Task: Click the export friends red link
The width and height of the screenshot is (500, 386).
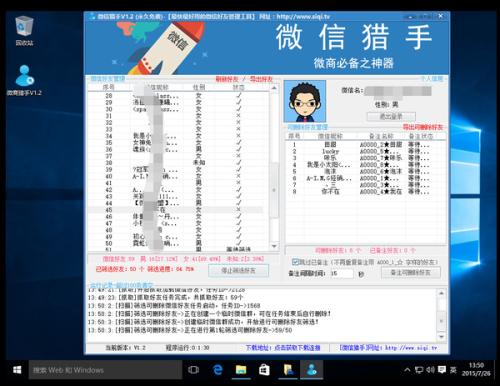Action: point(261,79)
